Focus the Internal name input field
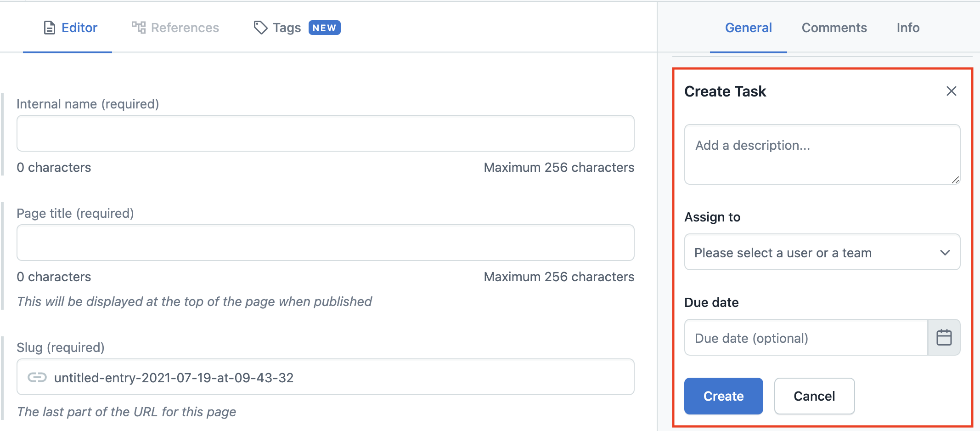Screen dimensions: 980x431 325,133
